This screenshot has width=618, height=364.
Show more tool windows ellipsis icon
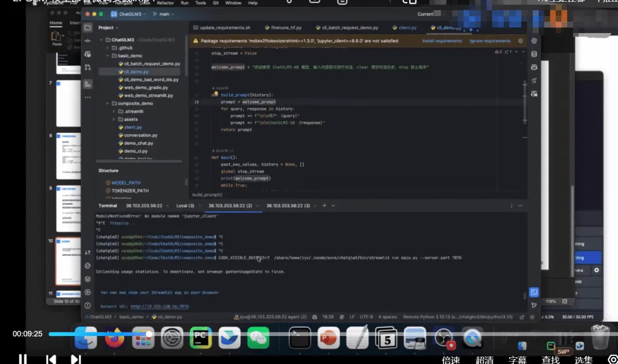point(88,97)
